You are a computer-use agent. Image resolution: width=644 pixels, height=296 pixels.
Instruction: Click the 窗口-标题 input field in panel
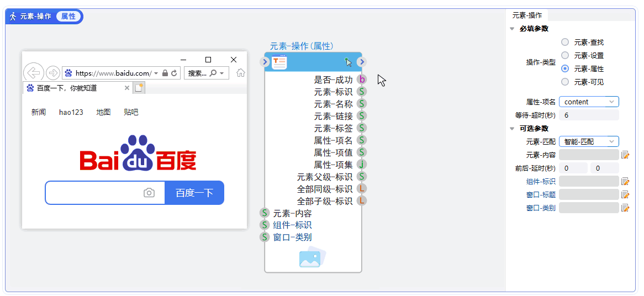click(589, 194)
